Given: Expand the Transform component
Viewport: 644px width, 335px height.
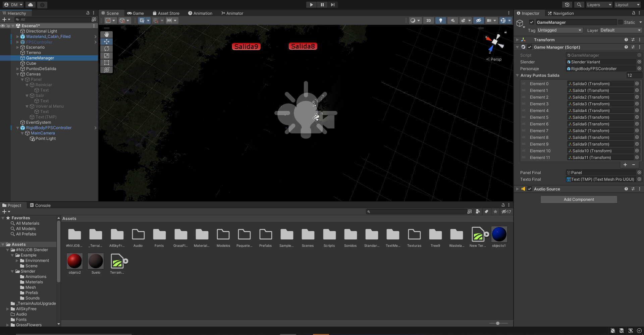Looking at the screenshot, I should (517, 40).
